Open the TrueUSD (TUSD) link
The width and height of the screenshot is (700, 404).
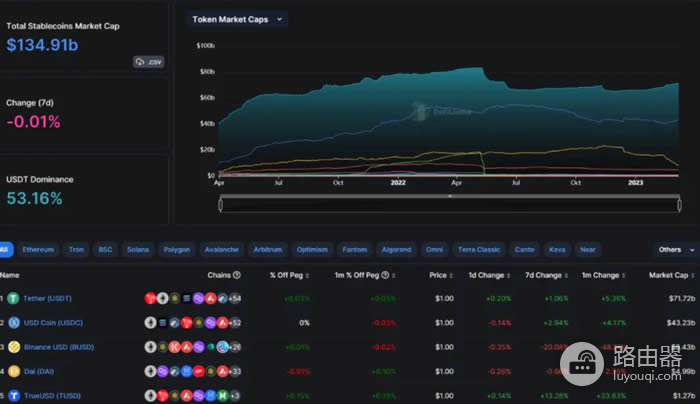pos(52,396)
